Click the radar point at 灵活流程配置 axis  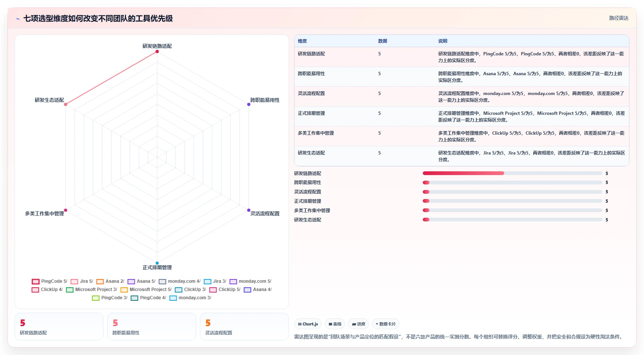point(249,210)
